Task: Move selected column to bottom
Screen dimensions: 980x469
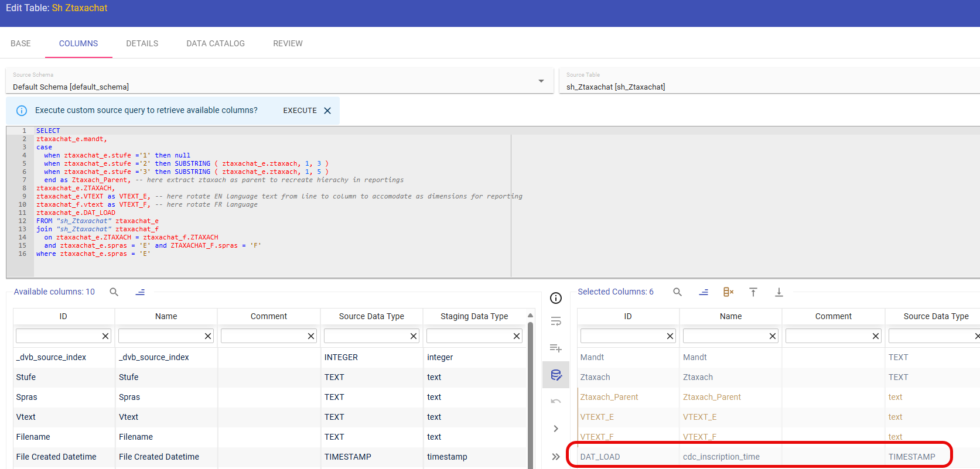Action: pyautogui.click(x=779, y=292)
